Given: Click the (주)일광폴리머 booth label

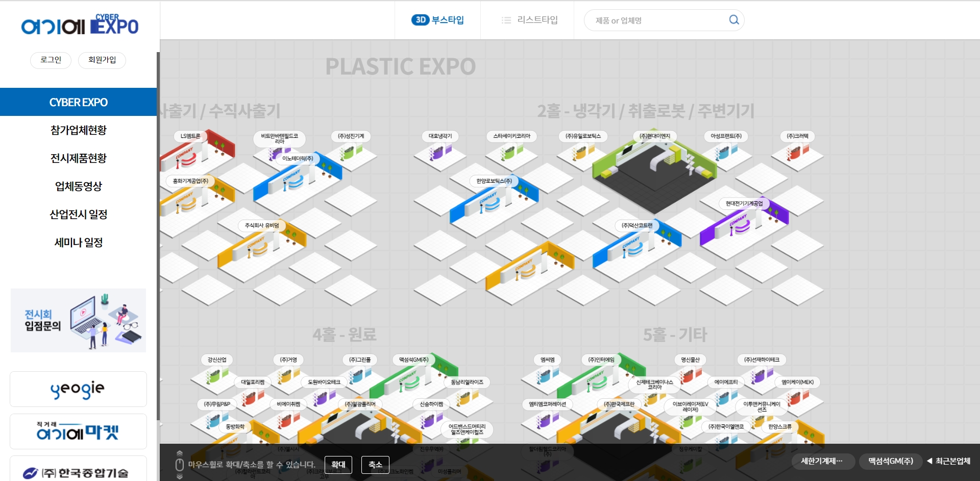Looking at the screenshot, I should click(360, 404).
